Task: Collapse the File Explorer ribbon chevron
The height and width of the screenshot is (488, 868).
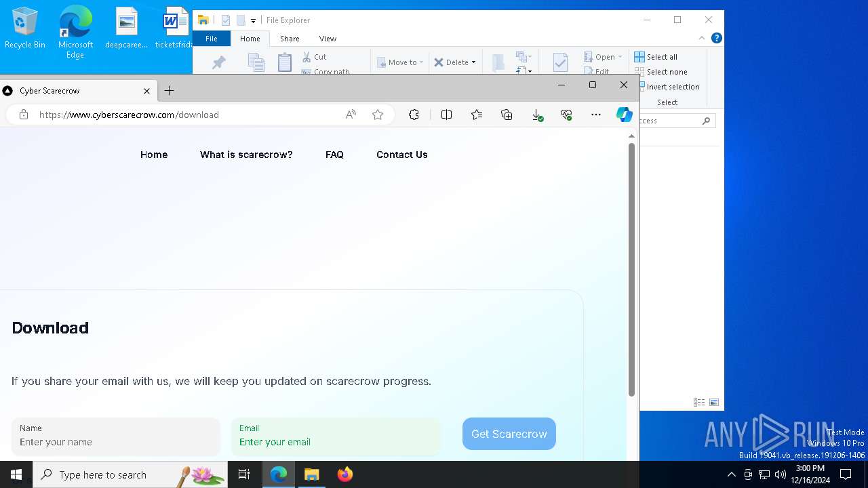Action: [702, 38]
